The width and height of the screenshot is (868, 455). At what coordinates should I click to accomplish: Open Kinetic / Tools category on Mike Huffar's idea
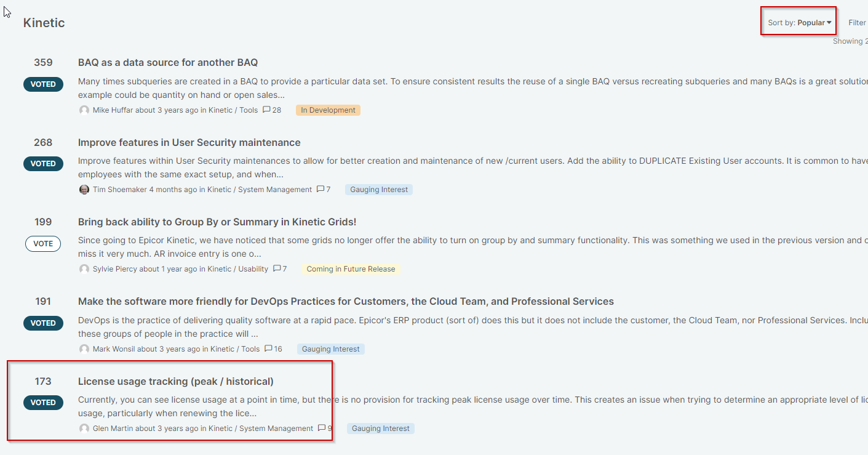coord(233,110)
